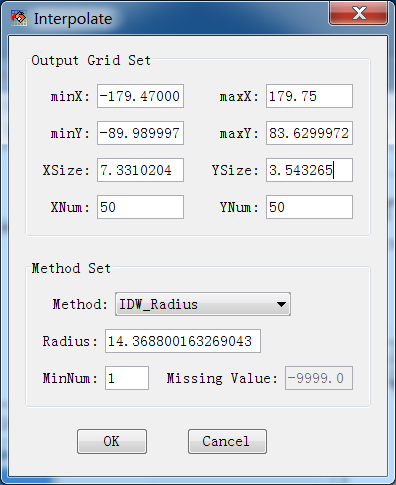Open the Method dropdown showing IDW_Radius
396x485 pixels.
click(x=203, y=304)
